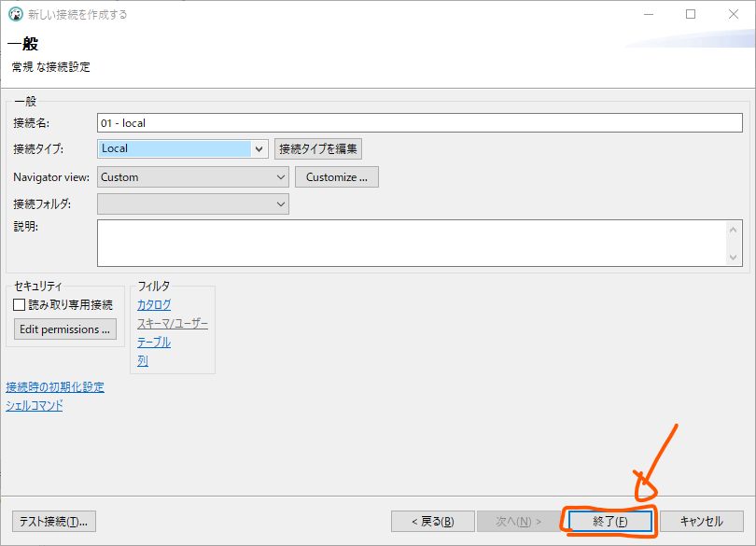
Task: Click the 終了(F) finish button
Action: (609, 522)
